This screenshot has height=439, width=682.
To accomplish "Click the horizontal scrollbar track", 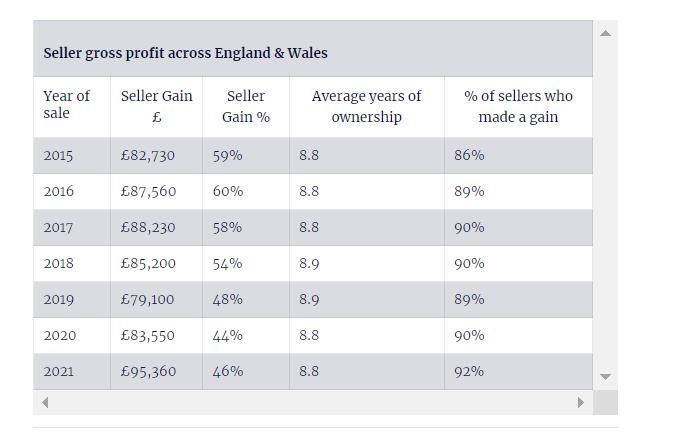I will coord(310,402).
